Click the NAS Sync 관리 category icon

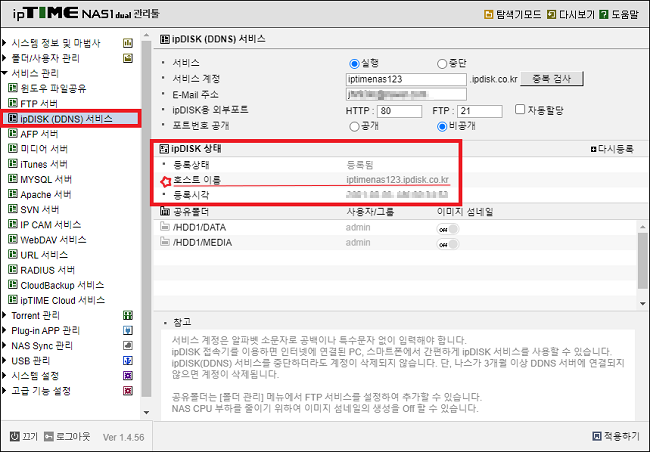pos(128,345)
